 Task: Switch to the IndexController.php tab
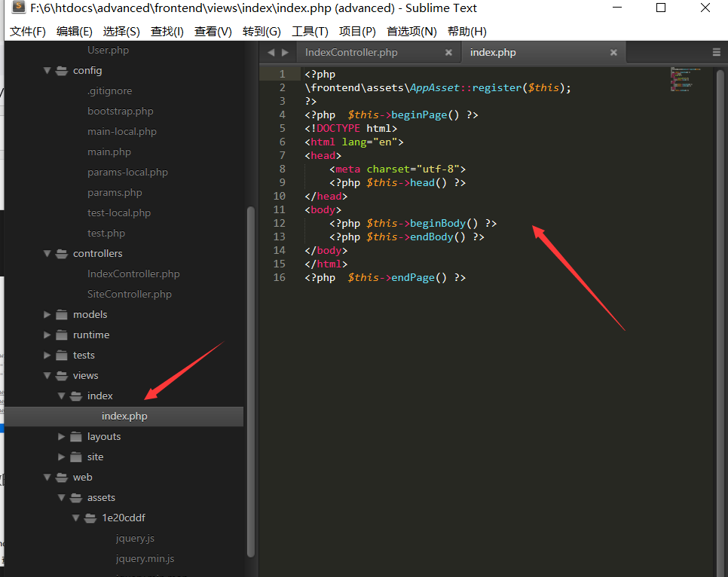point(351,53)
